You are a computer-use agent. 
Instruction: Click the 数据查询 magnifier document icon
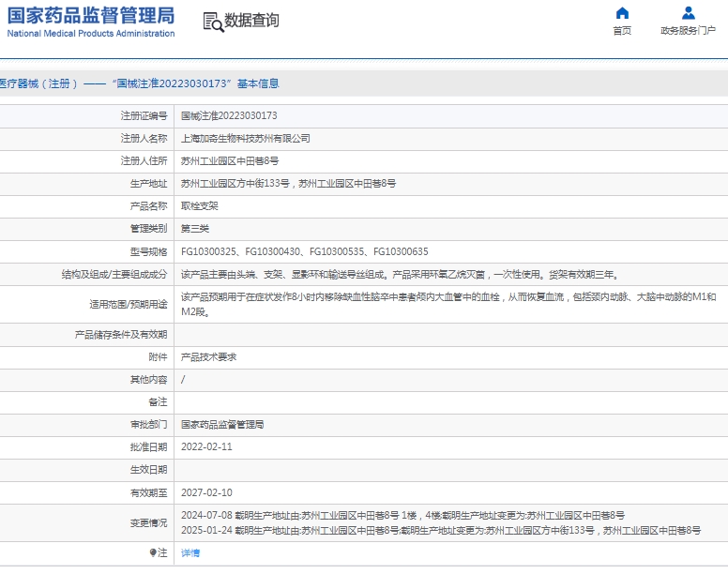(213, 22)
